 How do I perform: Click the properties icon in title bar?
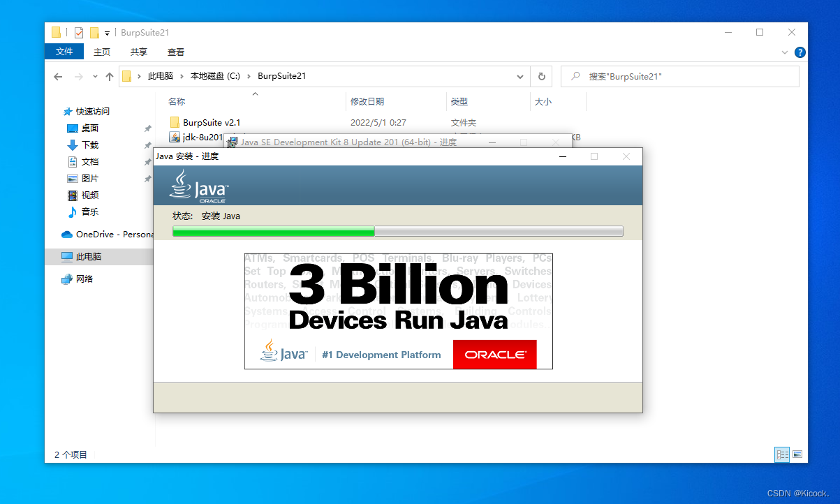click(x=79, y=32)
